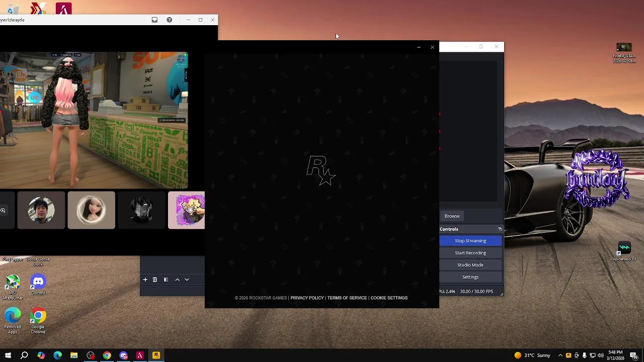Open the Google Chrome desktop shortcut
Viewport: 644px width, 362px height.
pyautogui.click(x=38, y=321)
